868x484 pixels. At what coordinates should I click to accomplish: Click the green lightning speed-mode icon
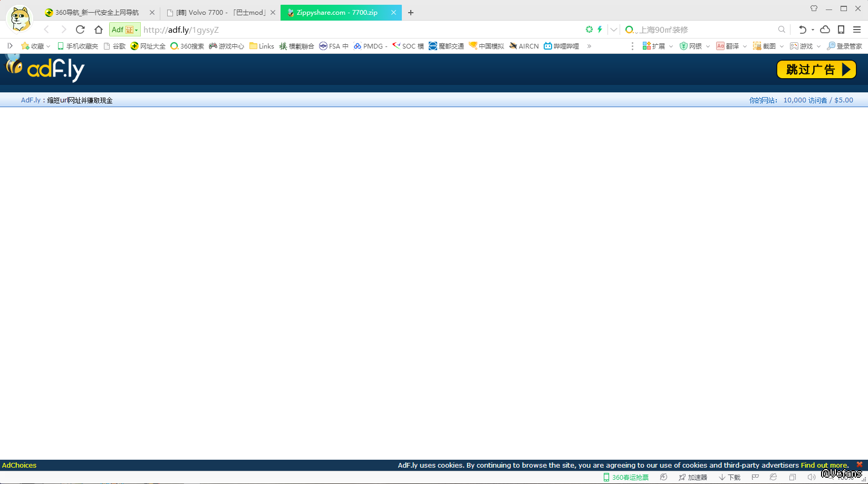600,30
